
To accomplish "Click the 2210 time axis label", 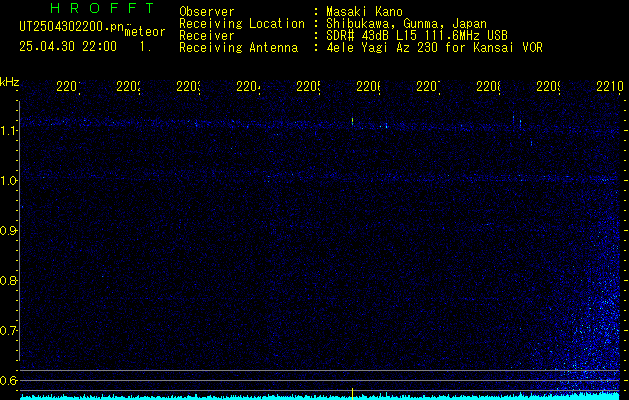I will [x=610, y=86].
